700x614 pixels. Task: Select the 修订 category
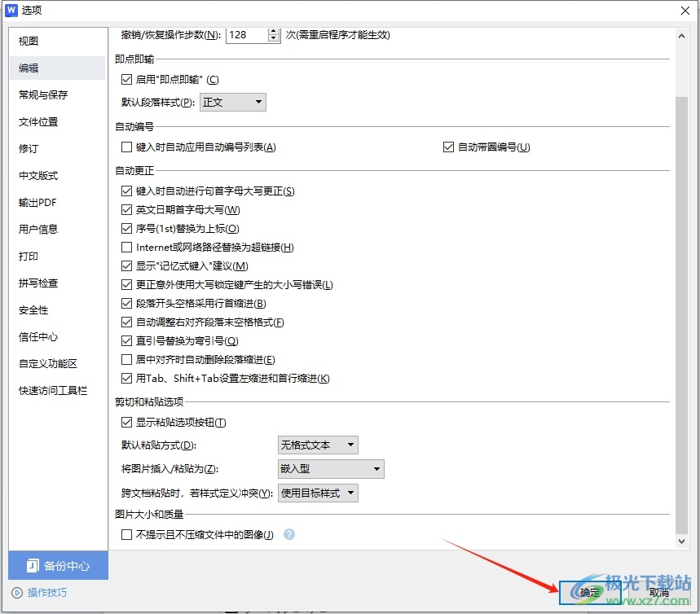[57, 148]
